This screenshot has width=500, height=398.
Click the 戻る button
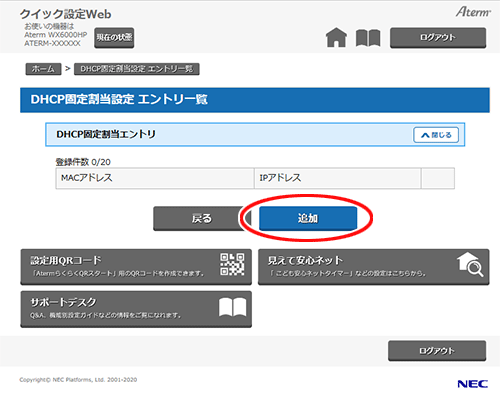(199, 218)
